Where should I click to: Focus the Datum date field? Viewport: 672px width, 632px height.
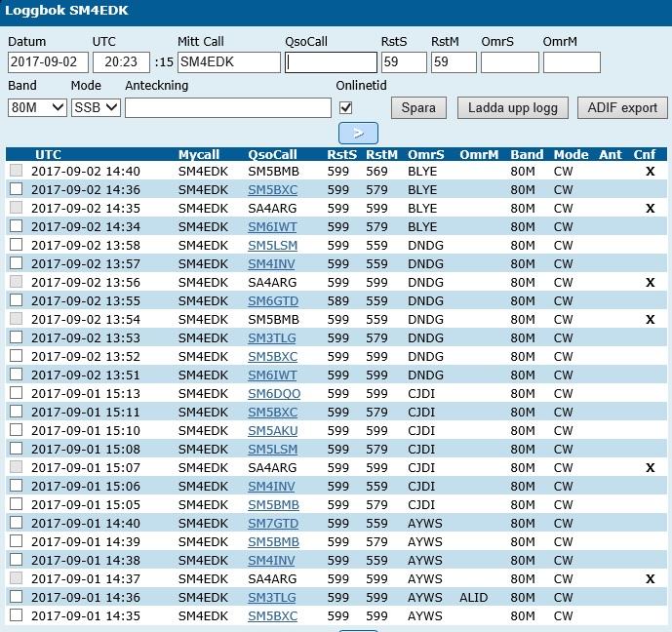point(48,62)
